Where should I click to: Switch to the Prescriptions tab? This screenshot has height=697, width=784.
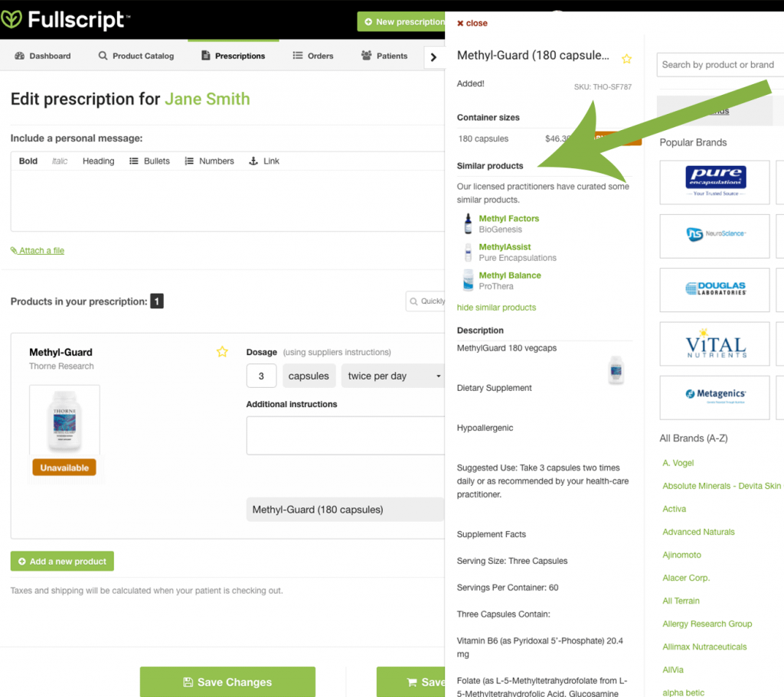pos(233,56)
